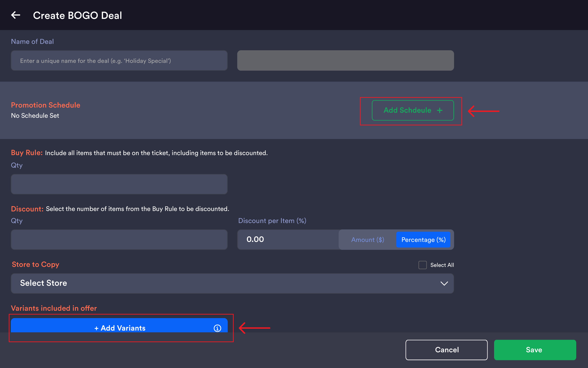Focus the Buy Rule Qty field

click(119, 184)
